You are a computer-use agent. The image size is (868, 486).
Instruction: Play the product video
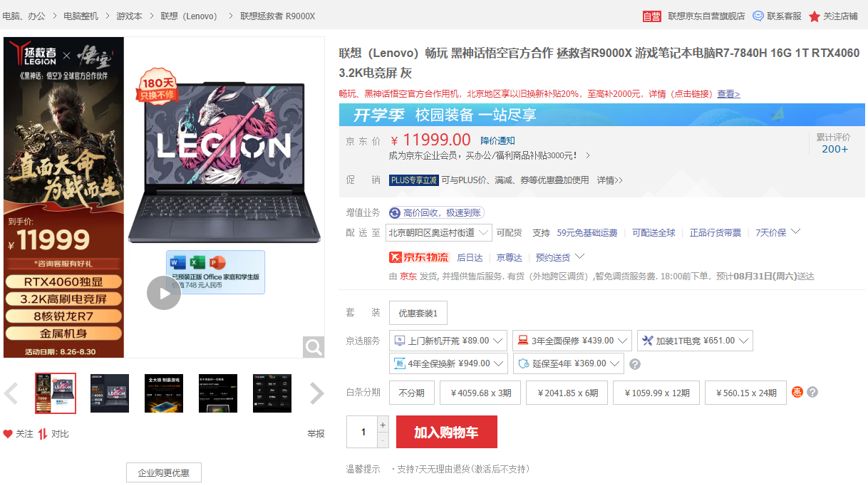click(x=164, y=293)
